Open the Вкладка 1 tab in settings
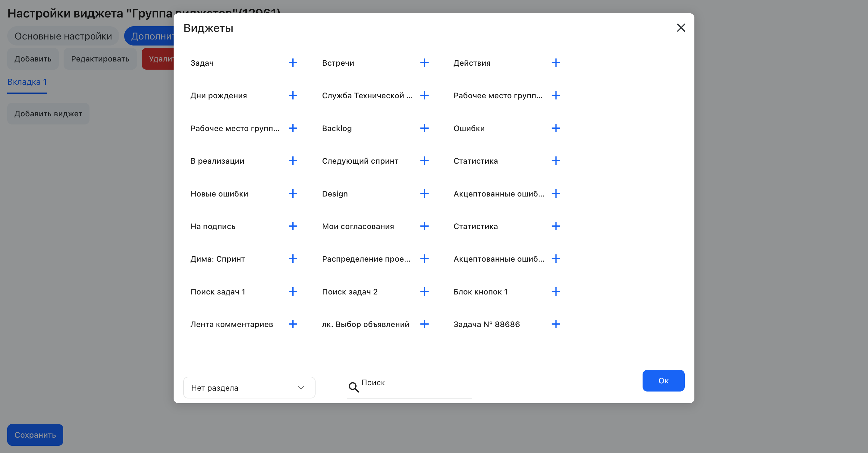The height and width of the screenshot is (453, 868). (x=27, y=82)
